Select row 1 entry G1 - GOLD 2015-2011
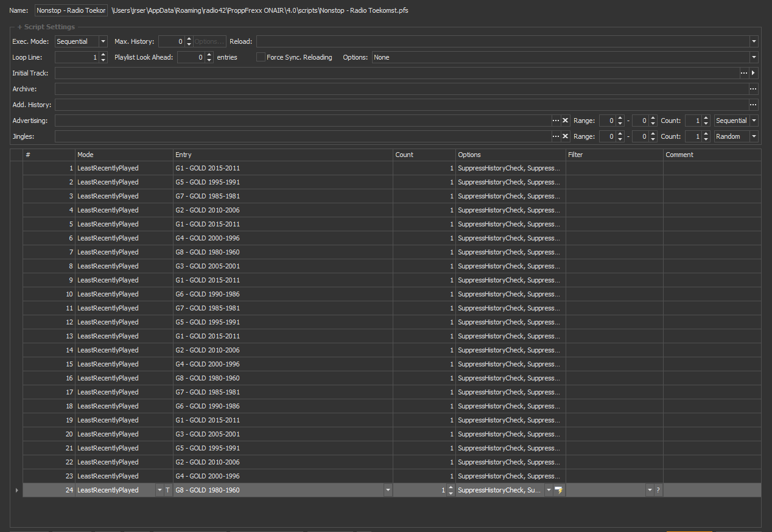Viewport: 772px width, 532px height. 283,168
